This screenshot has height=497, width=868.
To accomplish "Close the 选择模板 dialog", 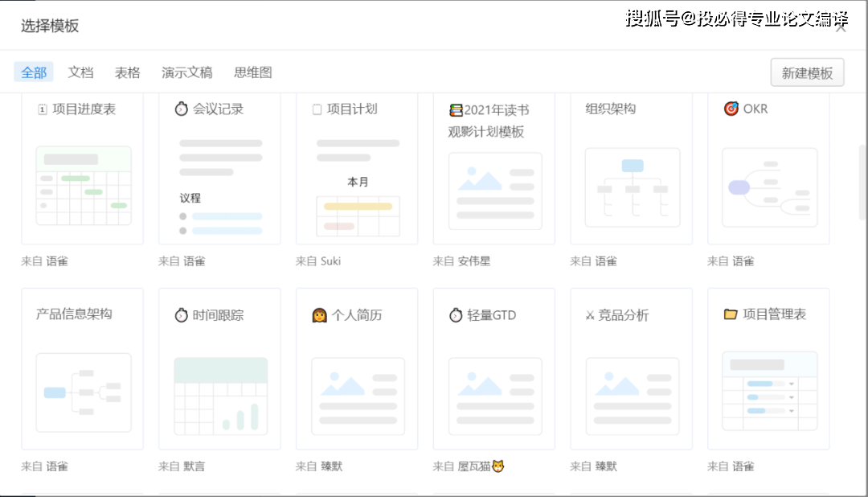I will (x=841, y=27).
